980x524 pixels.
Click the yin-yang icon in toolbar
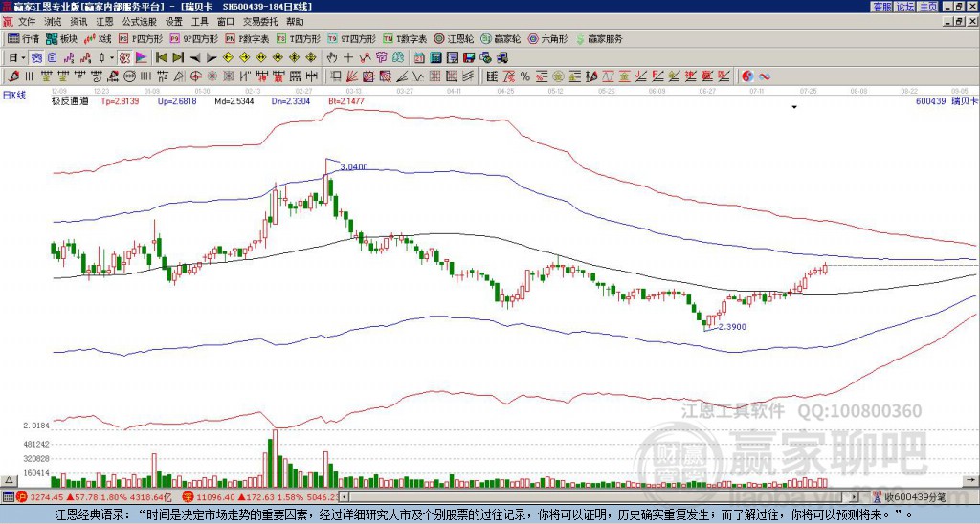click(x=747, y=76)
